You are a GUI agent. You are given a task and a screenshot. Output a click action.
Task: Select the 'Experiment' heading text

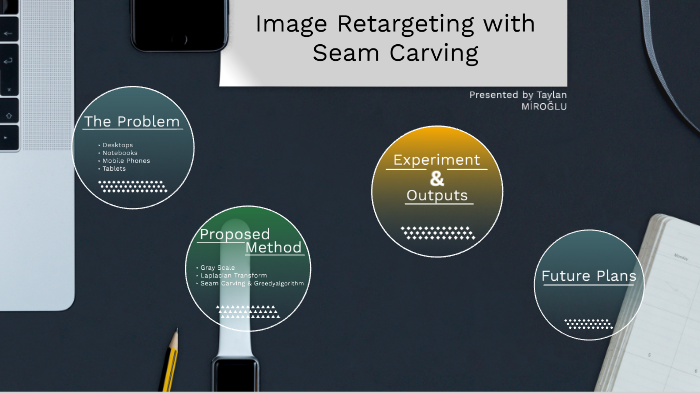[x=437, y=160]
